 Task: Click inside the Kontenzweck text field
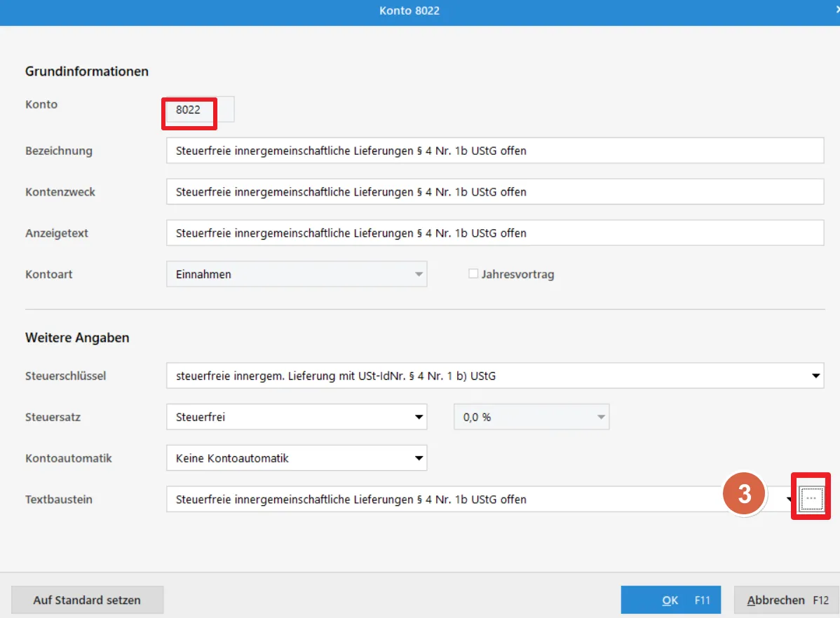(x=494, y=192)
